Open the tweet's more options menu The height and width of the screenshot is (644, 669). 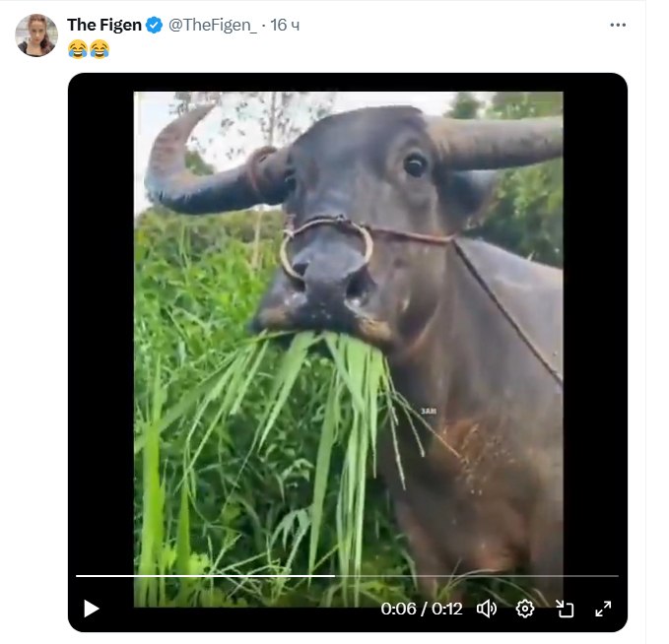618,26
